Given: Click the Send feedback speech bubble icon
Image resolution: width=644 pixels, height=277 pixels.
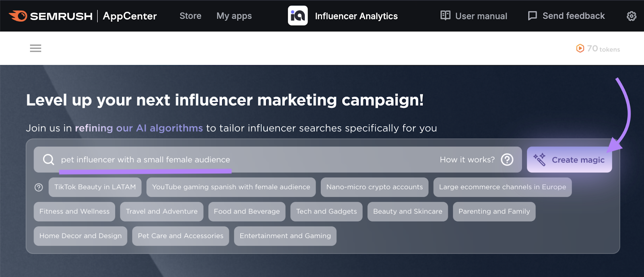Looking at the screenshot, I should pos(533,16).
